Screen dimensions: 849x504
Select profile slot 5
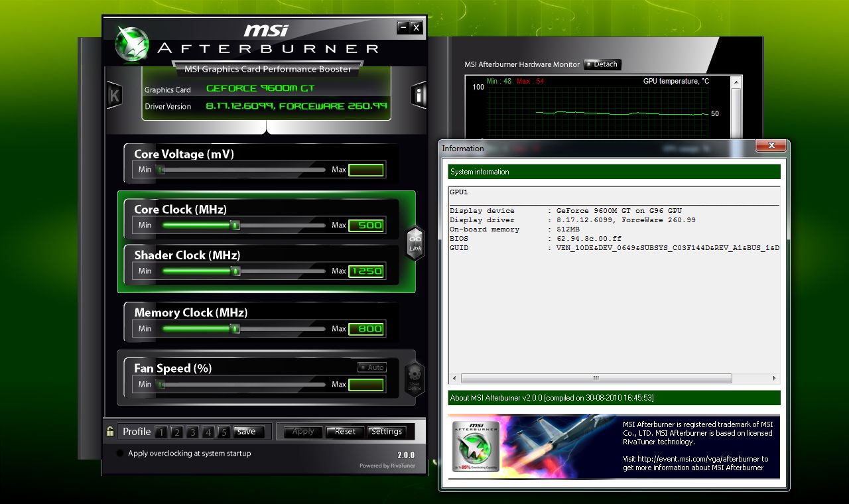224,432
